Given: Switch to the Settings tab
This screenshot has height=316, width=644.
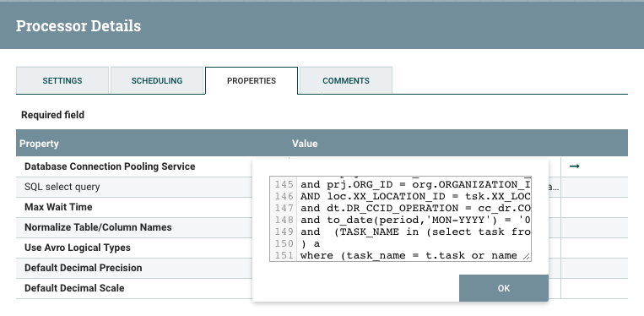Looking at the screenshot, I should pos(62,80).
